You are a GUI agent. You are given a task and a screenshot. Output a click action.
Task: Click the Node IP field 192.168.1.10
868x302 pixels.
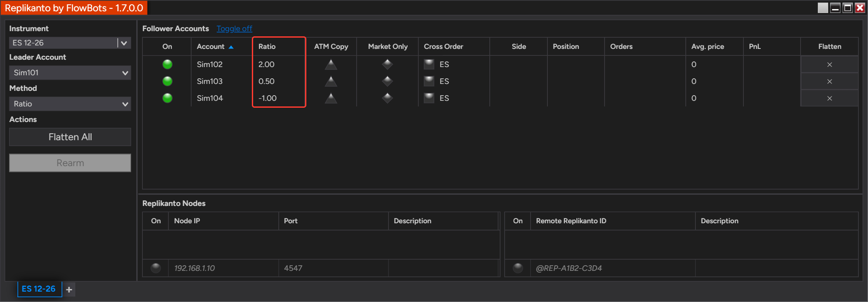point(223,268)
